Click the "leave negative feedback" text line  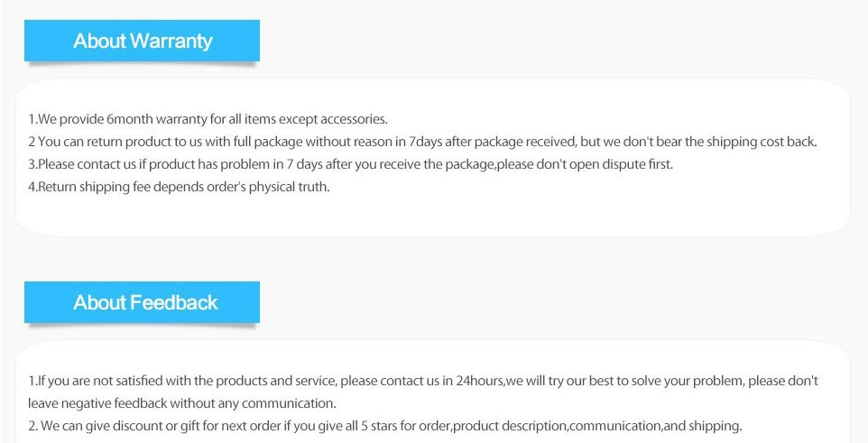181,403
